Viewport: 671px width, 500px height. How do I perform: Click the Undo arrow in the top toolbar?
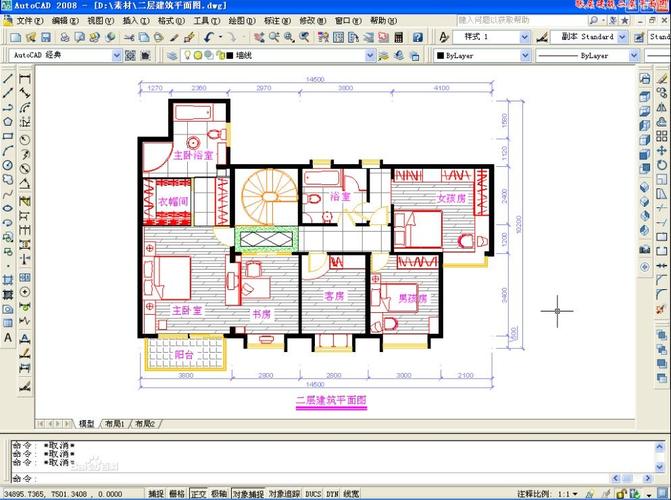[208, 37]
